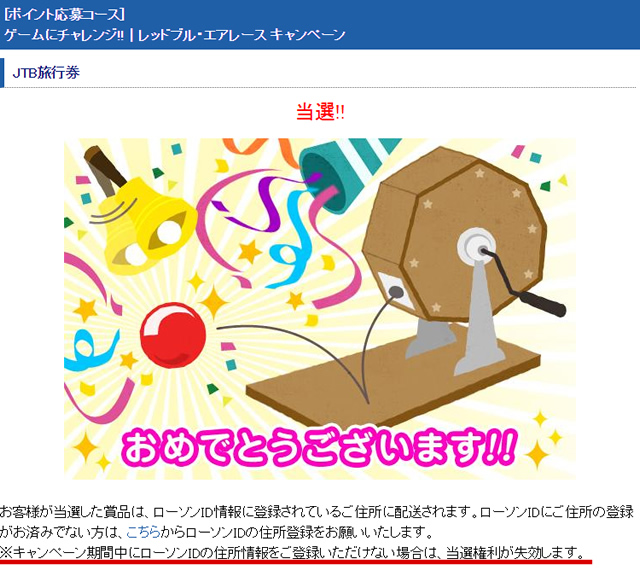Open the こちら address registration link
The width and height of the screenshot is (640, 571).
point(143,532)
